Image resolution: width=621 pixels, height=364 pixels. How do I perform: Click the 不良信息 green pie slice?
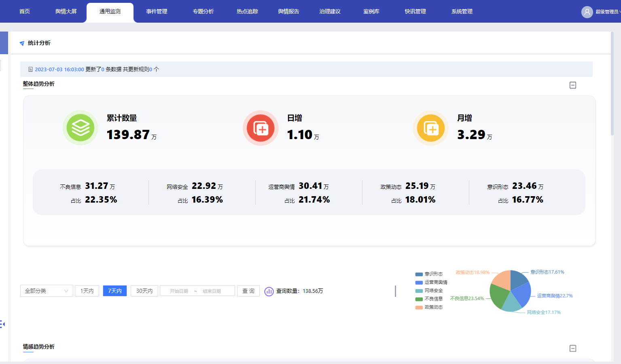[498, 296]
